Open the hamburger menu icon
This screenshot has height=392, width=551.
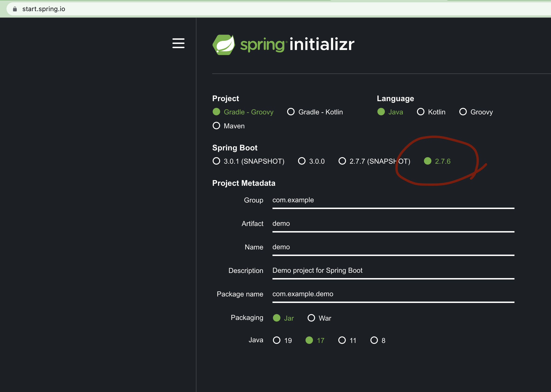pyautogui.click(x=178, y=43)
